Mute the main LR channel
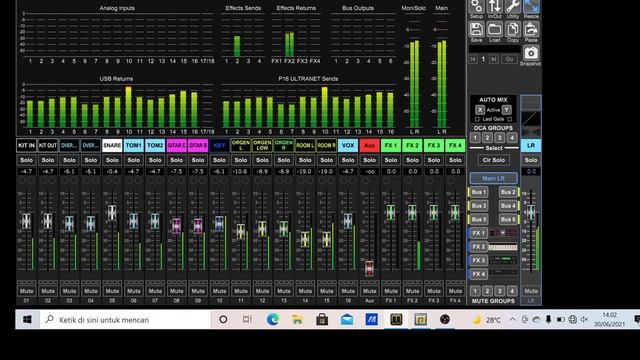 click(531, 291)
